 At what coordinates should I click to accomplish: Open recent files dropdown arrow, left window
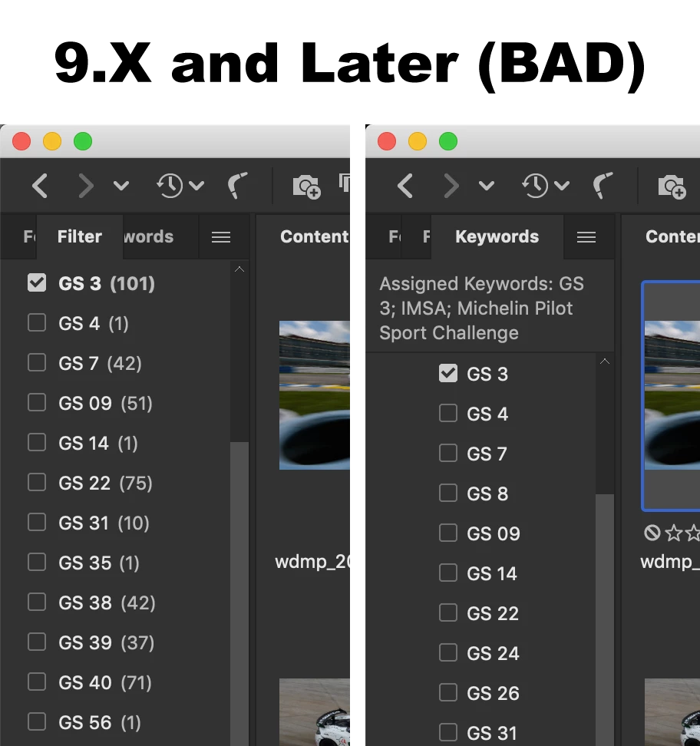[196, 186]
